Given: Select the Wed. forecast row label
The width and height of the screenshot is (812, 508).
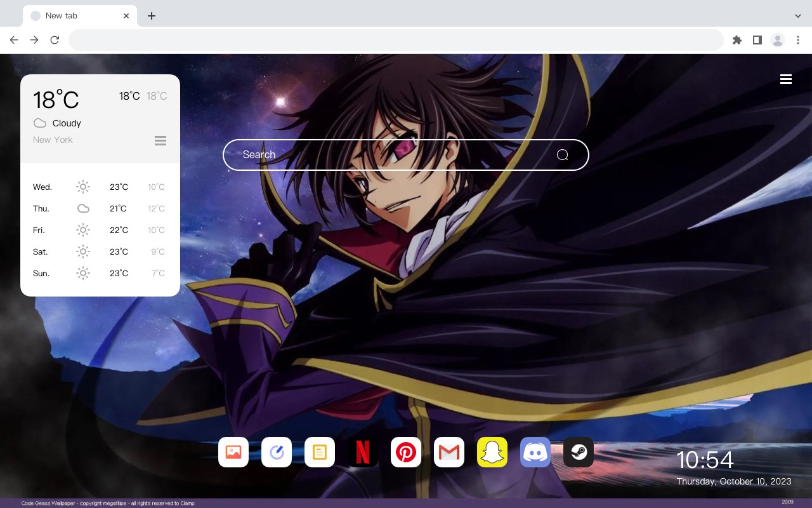Looking at the screenshot, I should (43, 187).
